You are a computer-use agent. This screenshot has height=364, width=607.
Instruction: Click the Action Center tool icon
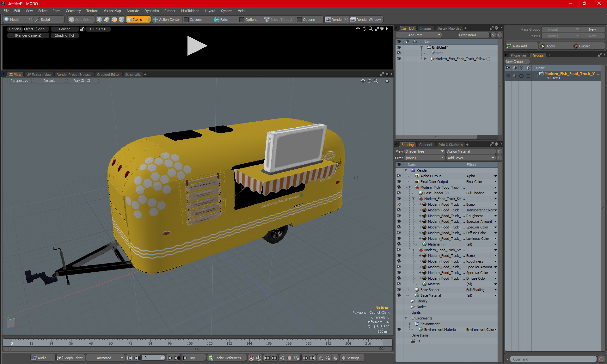coord(156,20)
